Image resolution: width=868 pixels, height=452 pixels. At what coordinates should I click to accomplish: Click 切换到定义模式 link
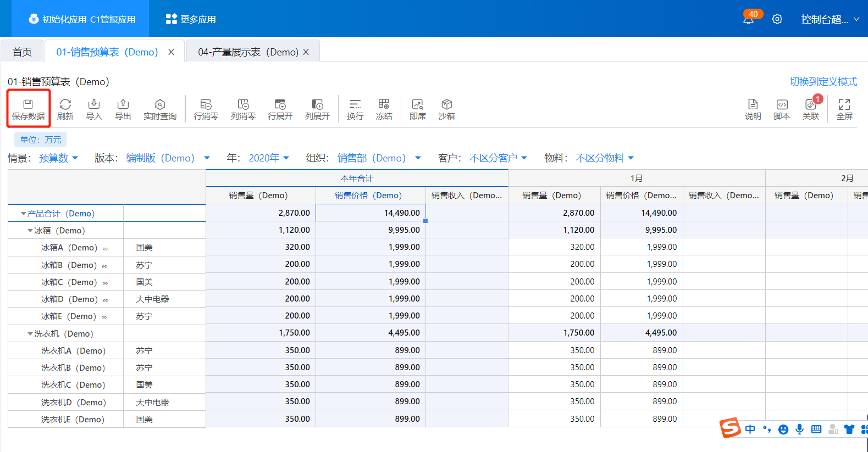coord(823,82)
